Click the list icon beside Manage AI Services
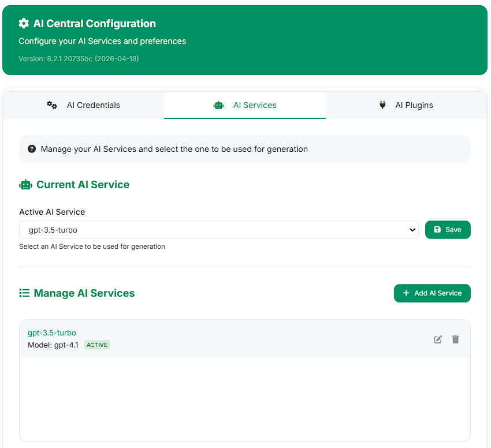Screen dimensions: 491x448 pos(24,293)
